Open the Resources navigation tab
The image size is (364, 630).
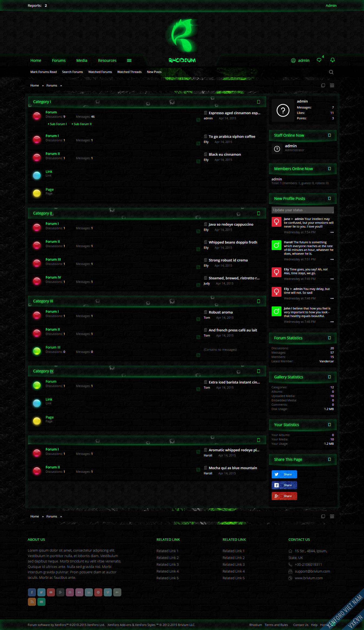click(107, 60)
